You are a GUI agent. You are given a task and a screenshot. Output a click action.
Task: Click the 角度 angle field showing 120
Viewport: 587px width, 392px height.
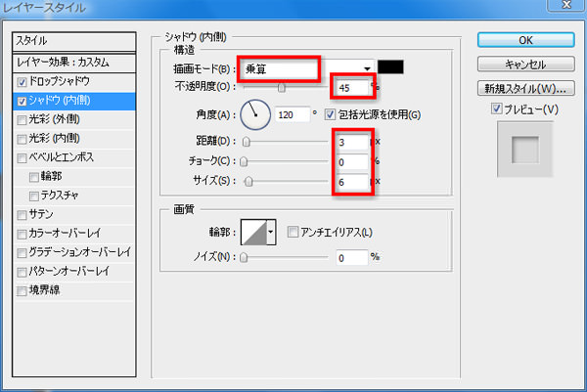(293, 114)
